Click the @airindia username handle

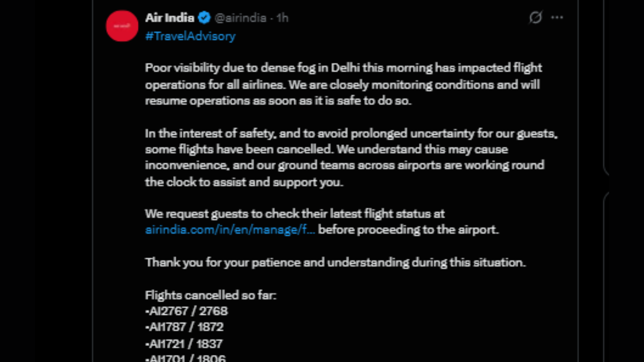tap(240, 18)
